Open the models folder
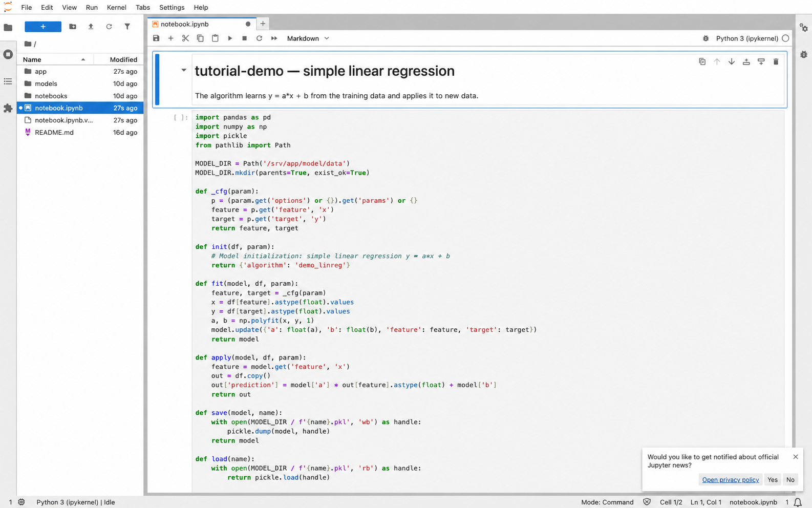Screen dimensions: 812x508 [80, 83]
